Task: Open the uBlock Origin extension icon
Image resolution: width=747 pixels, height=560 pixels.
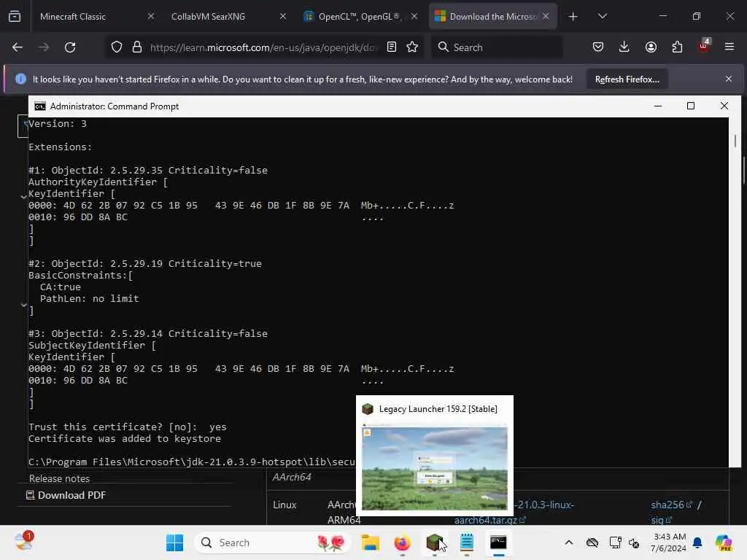Action: click(704, 46)
